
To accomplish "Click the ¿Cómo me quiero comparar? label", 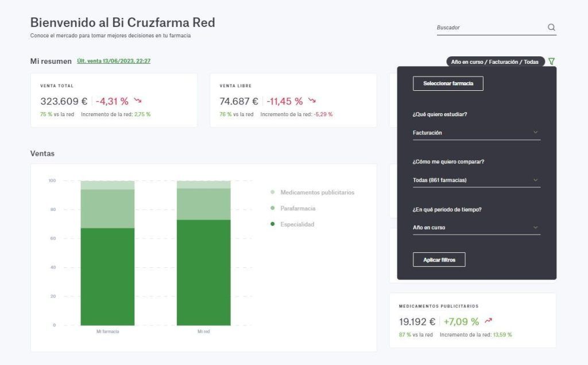I will coord(448,162).
